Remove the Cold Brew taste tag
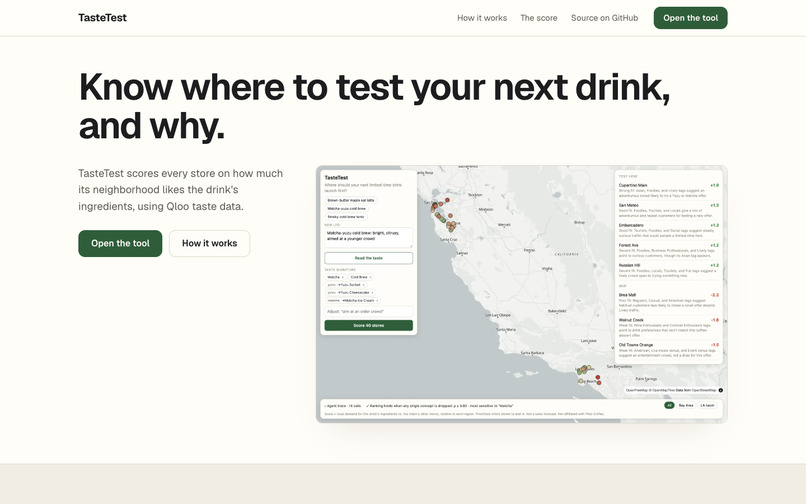The width and height of the screenshot is (806, 504). point(371,277)
